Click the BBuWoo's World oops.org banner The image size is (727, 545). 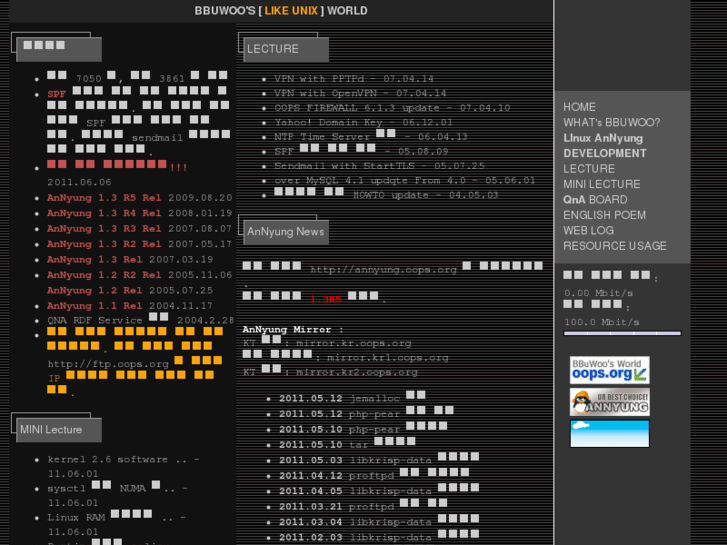click(609, 370)
